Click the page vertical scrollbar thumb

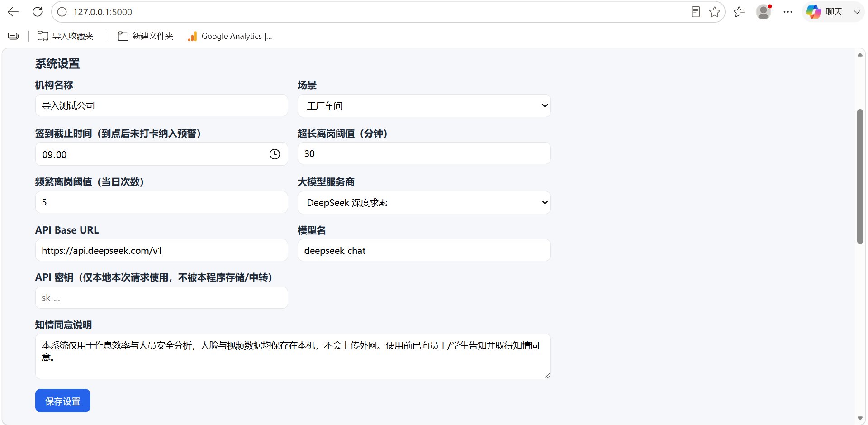click(x=860, y=177)
